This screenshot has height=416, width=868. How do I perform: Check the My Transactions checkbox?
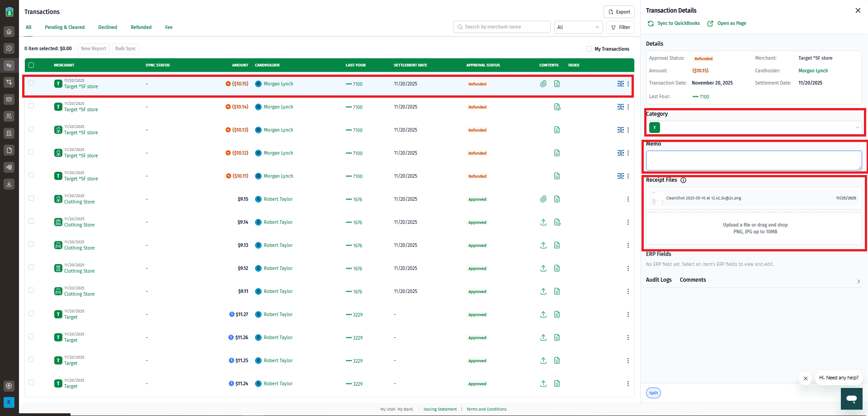tap(589, 49)
